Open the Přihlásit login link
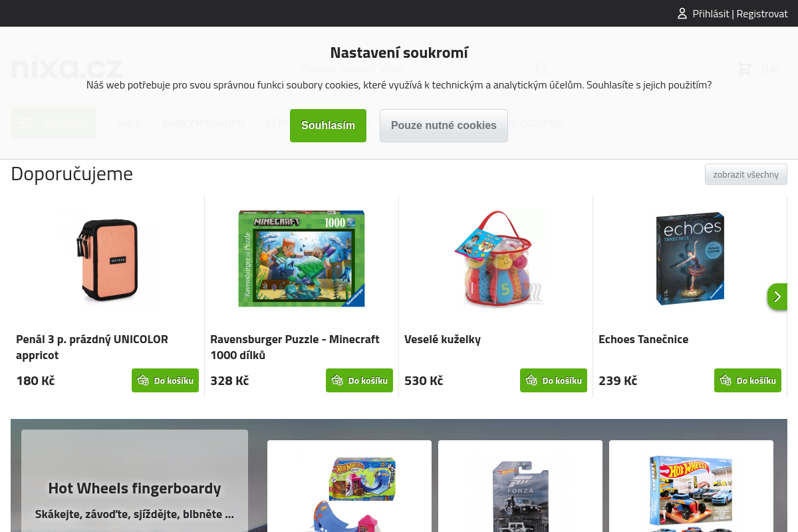The height and width of the screenshot is (532, 798). [x=711, y=13]
